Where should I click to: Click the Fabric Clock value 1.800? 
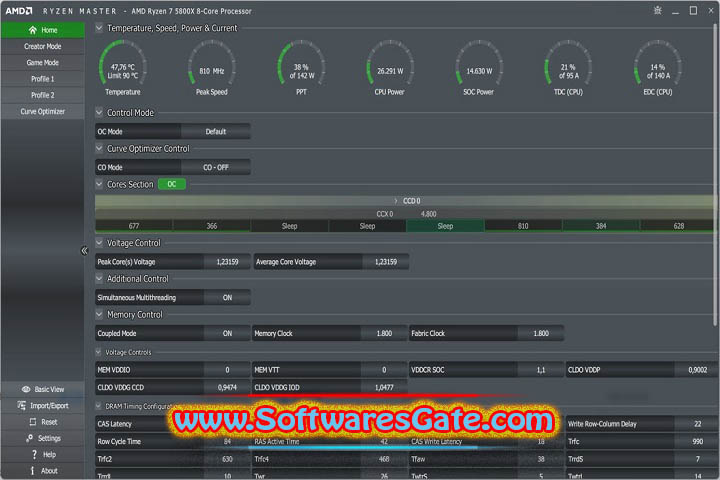click(541, 333)
